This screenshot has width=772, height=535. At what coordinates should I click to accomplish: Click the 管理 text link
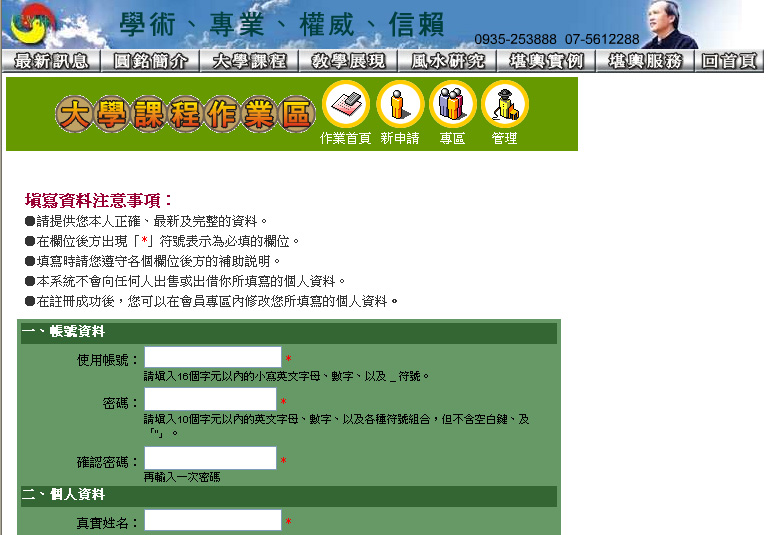pyautogui.click(x=505, y=138)
